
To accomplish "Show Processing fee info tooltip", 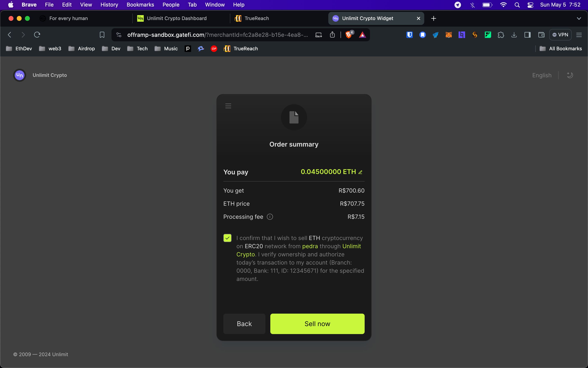I will pyautogui.click(x=270, y=217).
